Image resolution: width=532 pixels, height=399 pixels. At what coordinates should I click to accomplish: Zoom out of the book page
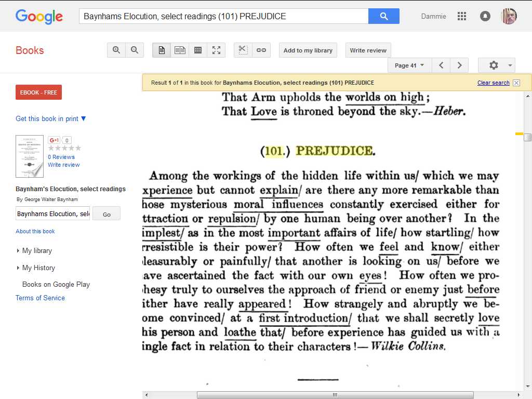tap(135, 50)
